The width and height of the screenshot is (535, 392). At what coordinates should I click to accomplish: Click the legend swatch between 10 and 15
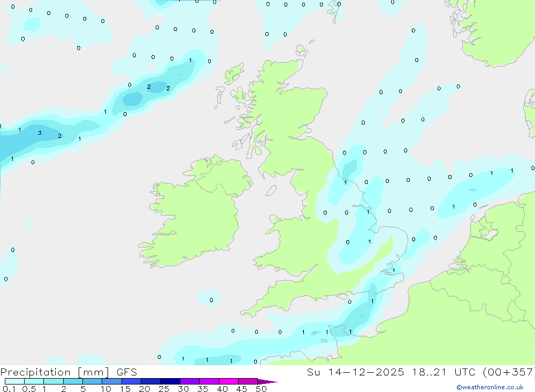(112, 381)
